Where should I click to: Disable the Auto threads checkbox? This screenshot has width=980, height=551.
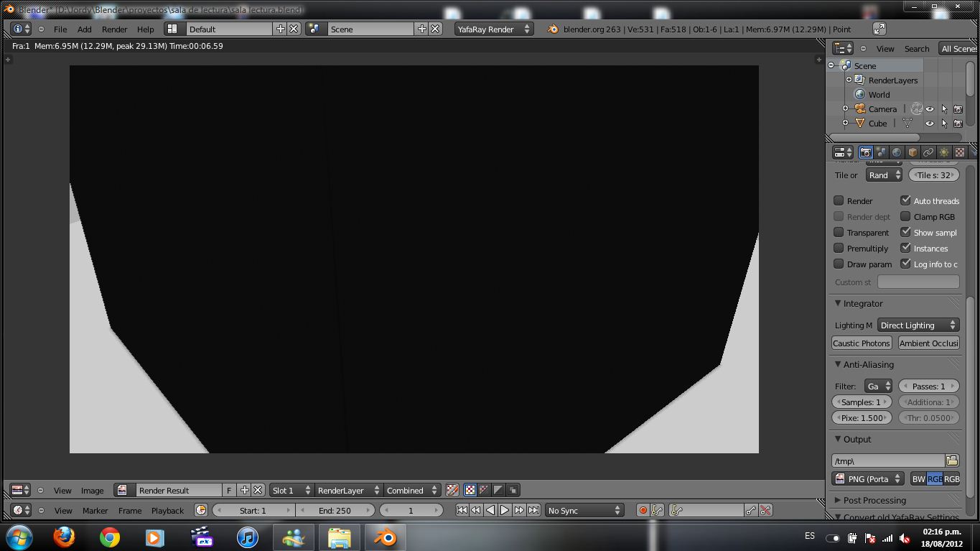pos(905,200)
